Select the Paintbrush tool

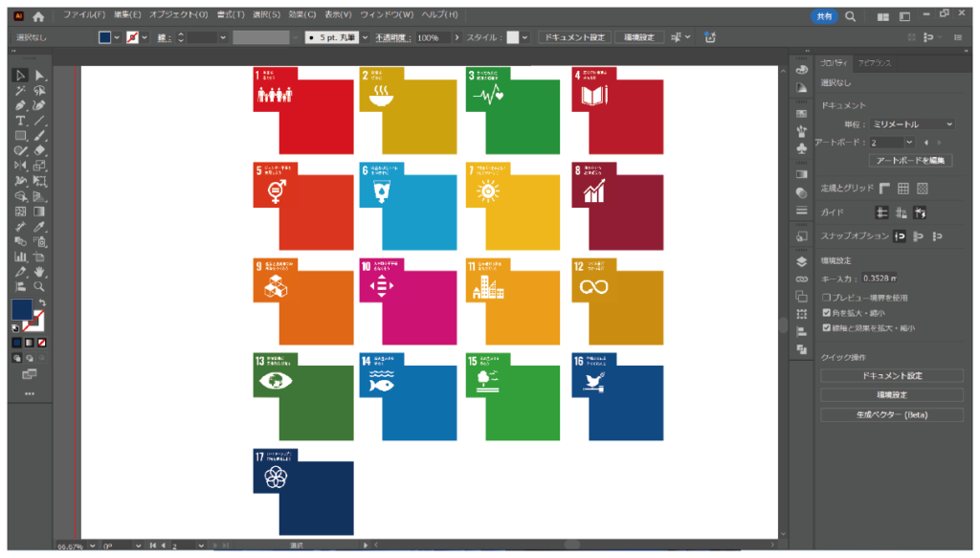coord(39,136)
